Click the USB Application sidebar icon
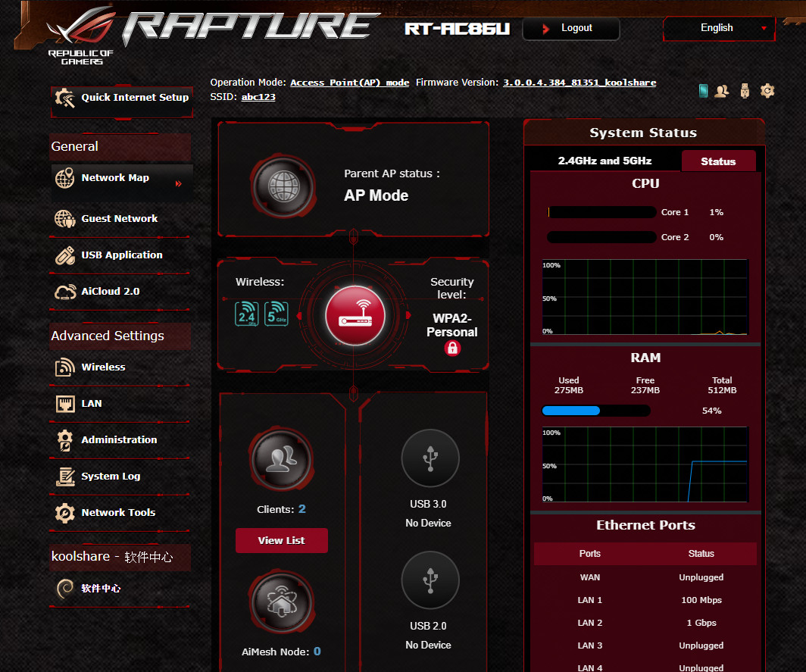 pos(65,255)
